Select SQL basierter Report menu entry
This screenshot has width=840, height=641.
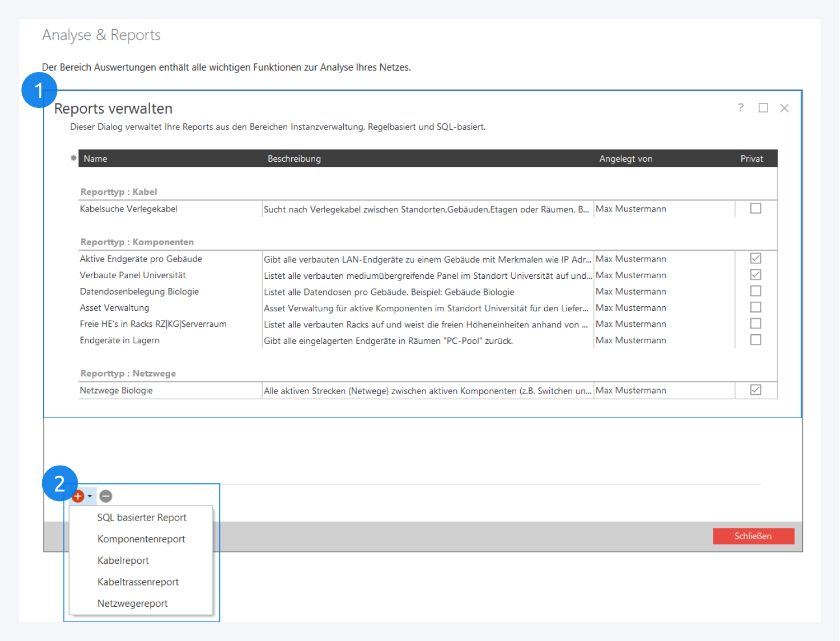(142, 518)
